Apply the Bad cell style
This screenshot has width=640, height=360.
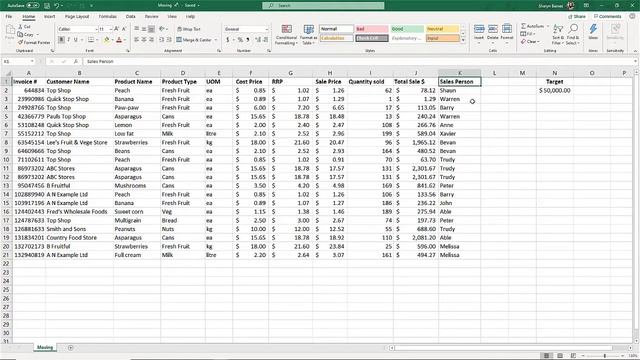371,29
